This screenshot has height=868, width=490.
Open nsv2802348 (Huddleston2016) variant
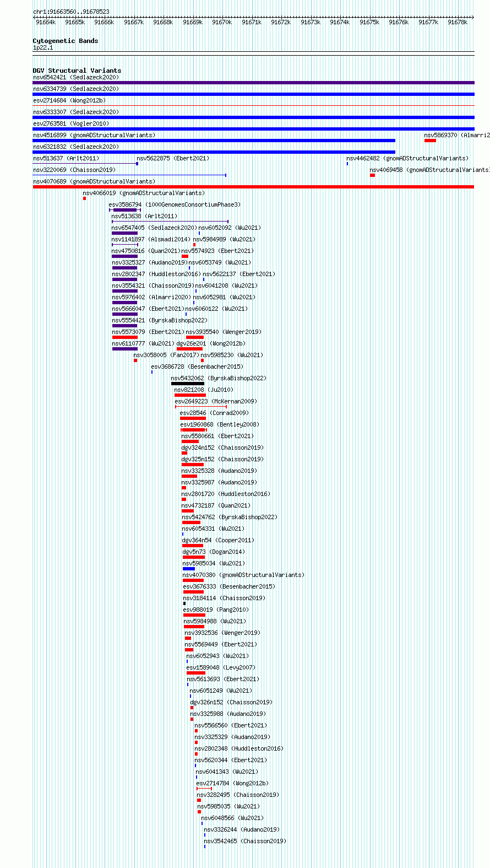point(239,748)
